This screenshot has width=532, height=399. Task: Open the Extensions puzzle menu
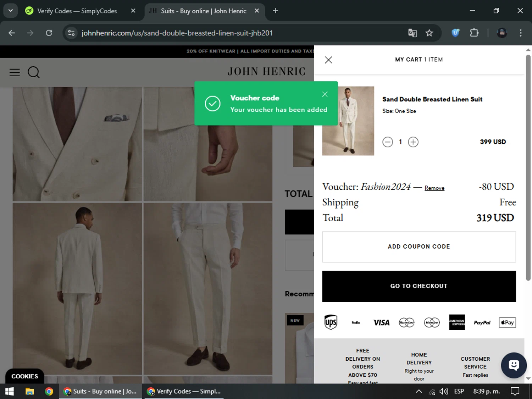474,33
